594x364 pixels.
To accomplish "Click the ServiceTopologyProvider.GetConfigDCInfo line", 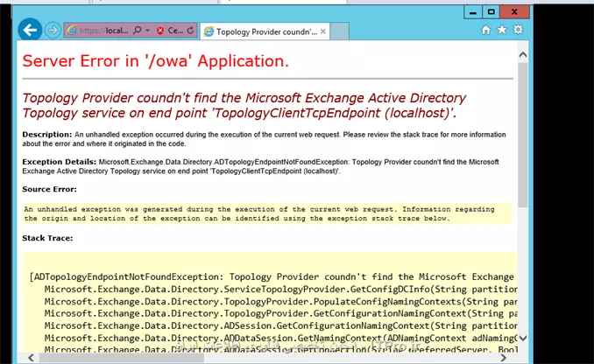I will click(x=280, y=290).
